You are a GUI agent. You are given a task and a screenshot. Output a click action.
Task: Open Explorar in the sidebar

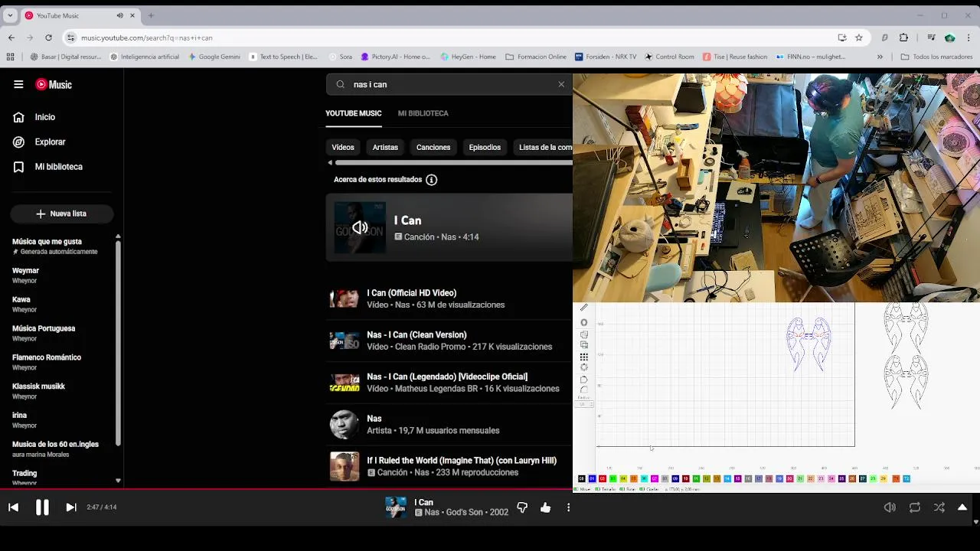[x=50, y=142]
